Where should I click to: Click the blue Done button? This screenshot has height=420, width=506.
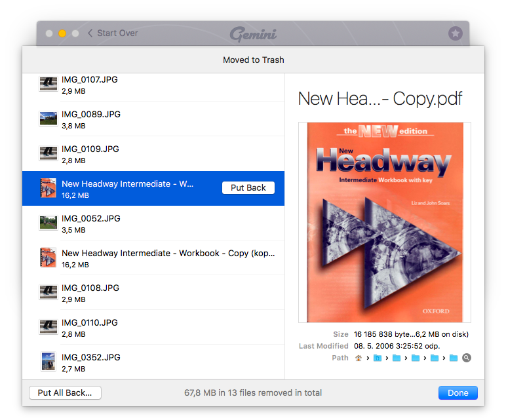457,392
